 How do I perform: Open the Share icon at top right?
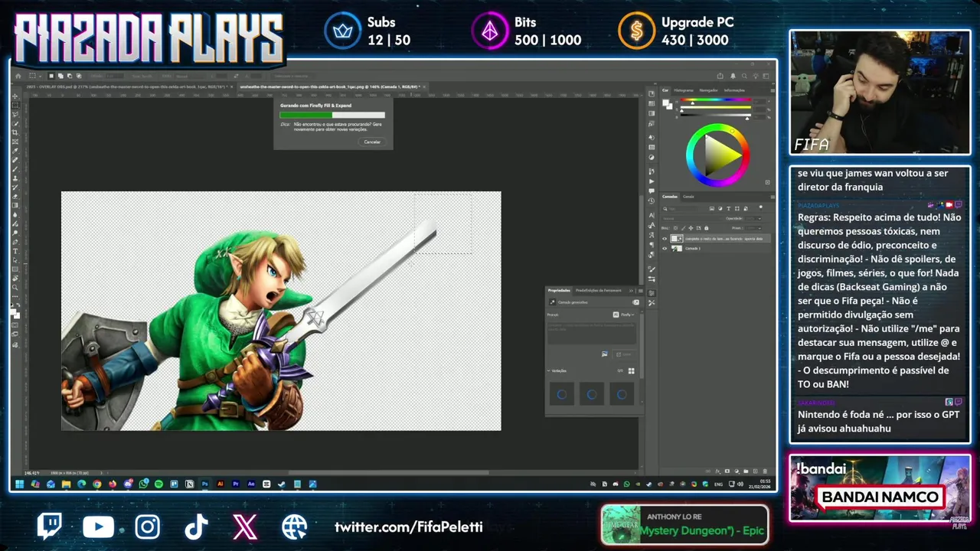pyautogui.click(x=720, y=76)
